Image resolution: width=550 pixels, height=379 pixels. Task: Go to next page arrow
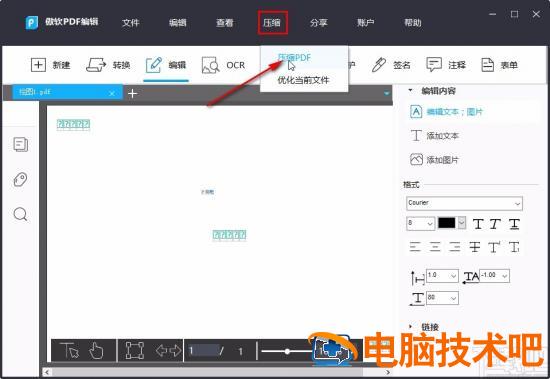[175, 350]
